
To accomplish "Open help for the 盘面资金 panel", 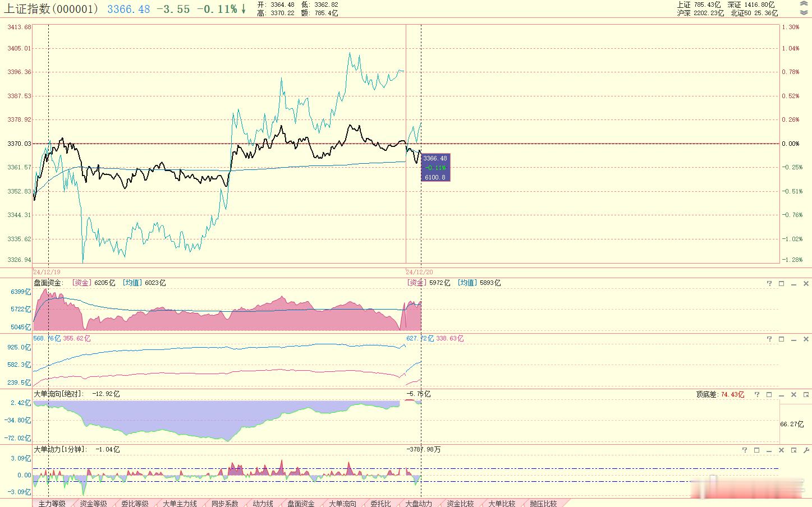I will click(769, 284).
